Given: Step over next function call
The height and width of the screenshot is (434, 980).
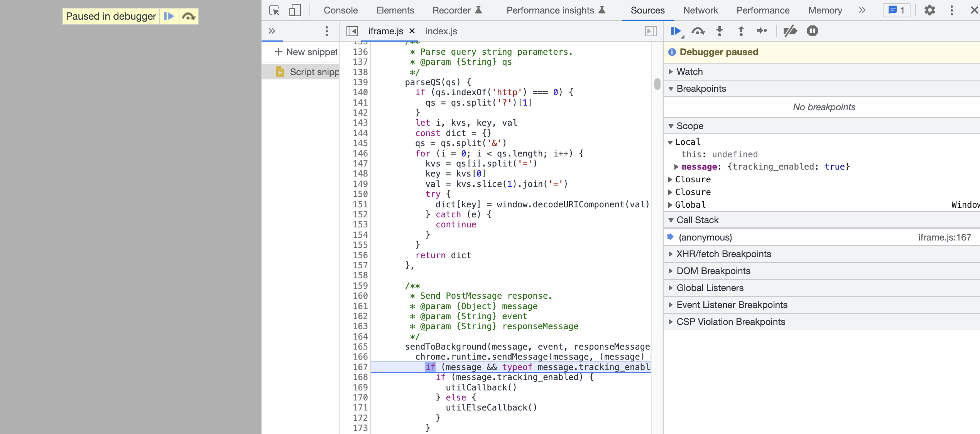Looking at the screenshot, I should tap(698, 31).
